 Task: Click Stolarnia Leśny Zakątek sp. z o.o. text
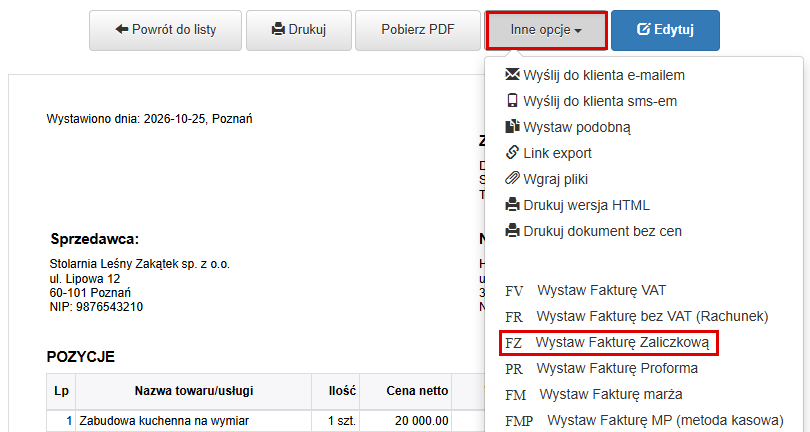(139, 264)
